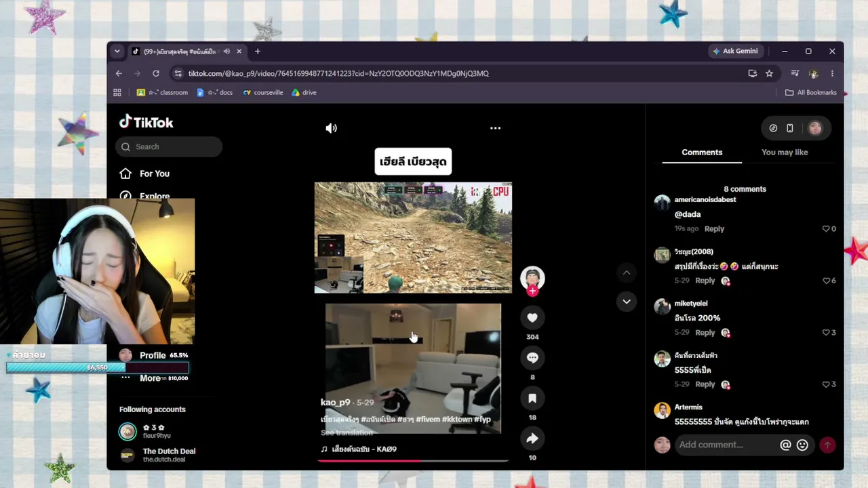Click the TikTok logo
Viewport: 868px width, 488px height.
pyautogui.click(x=146, y=122)
